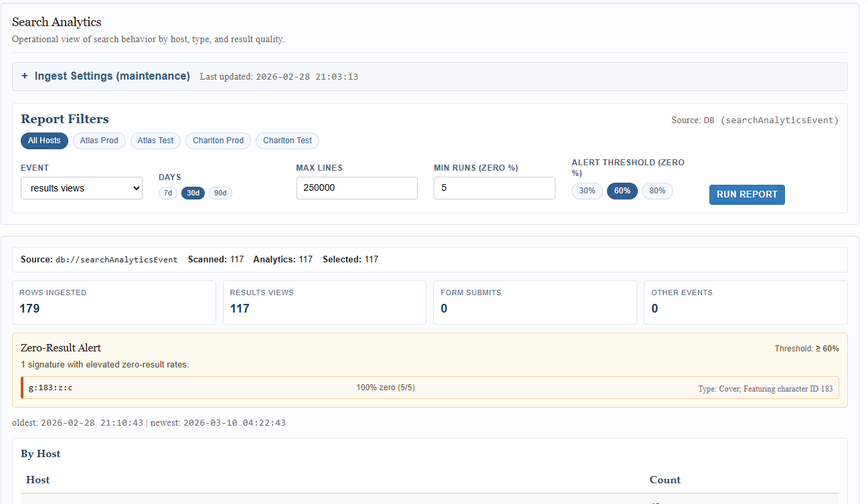Choose the Atlas Test host filter
Image resolution: width=868 pixels, height=504 pixels.
pyautogui.click(x=155, y=141)
